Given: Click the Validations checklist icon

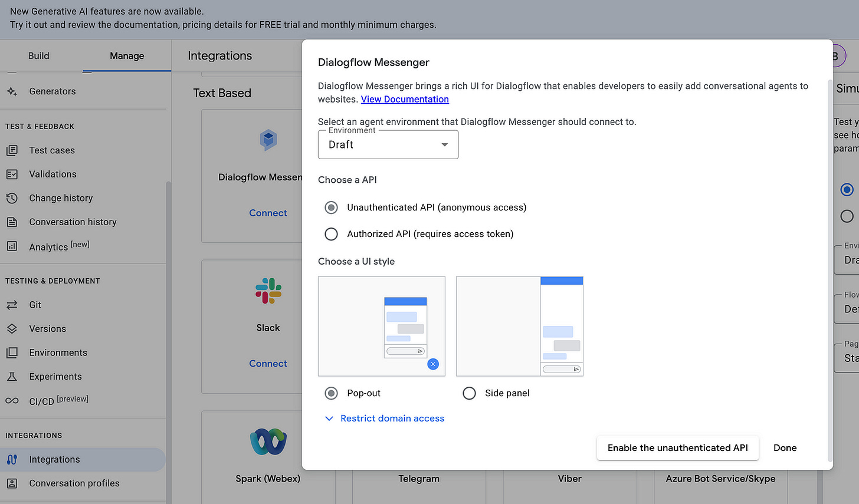Looking at the screenshot, I should point(12,174).
